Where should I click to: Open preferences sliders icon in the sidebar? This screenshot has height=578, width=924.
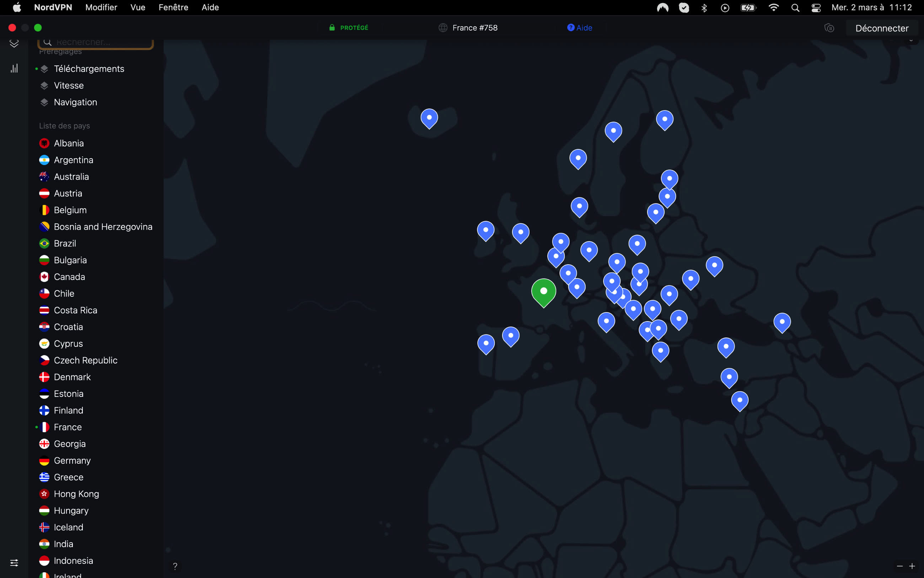click(x=14, y=563)
